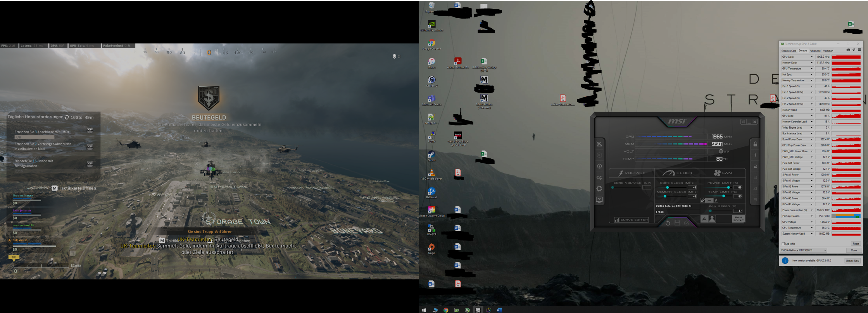Take GPU-Z screenshot with camera icon

(848, 50)
